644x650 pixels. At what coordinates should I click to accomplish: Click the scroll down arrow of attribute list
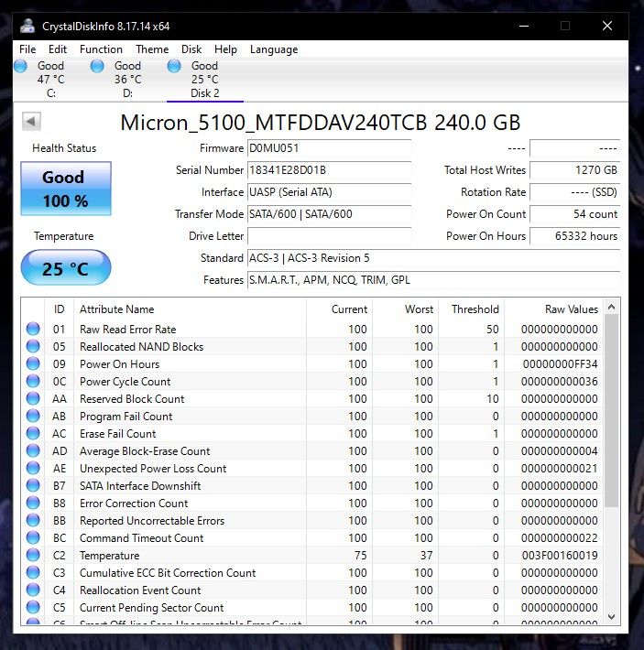click(x=611, y=617)
